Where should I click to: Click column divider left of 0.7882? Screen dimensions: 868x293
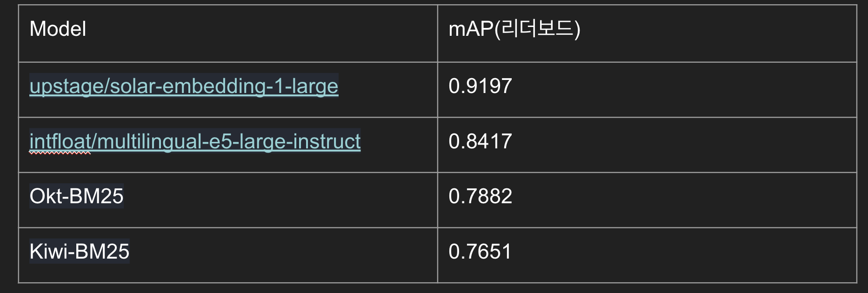pyautogui.click(x=438, y=200)
